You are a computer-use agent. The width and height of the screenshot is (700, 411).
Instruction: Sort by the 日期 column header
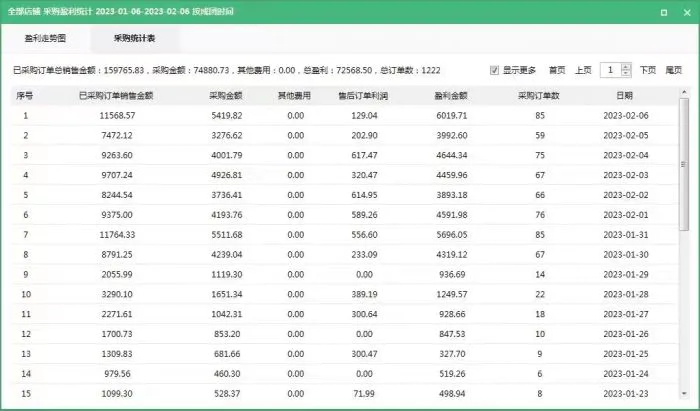point(624,96)
